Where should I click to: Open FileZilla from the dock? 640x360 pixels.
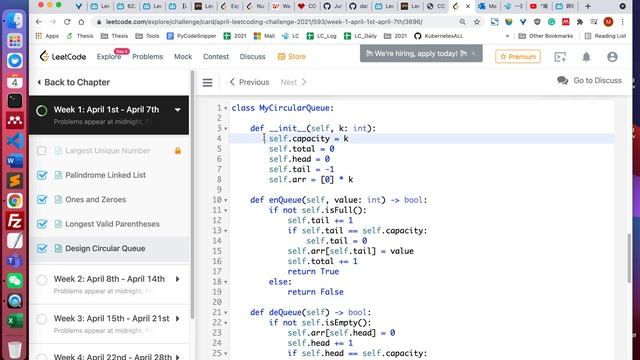(15, 221)
